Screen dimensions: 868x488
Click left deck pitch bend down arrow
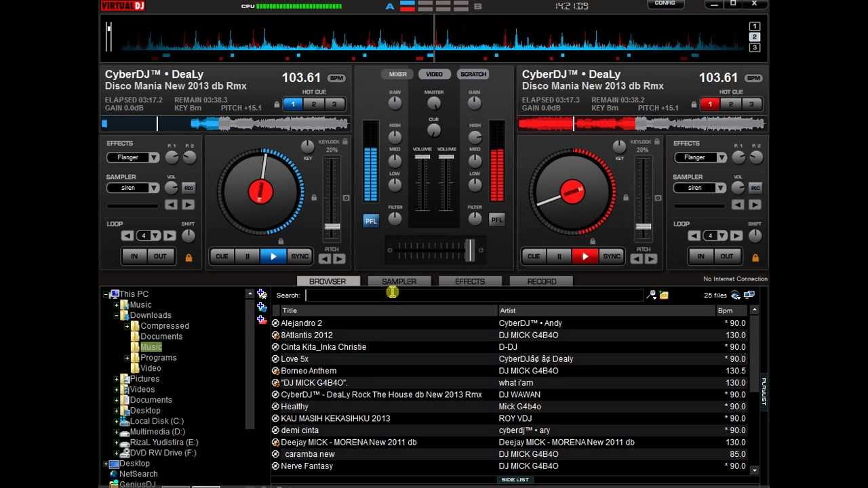325,259
